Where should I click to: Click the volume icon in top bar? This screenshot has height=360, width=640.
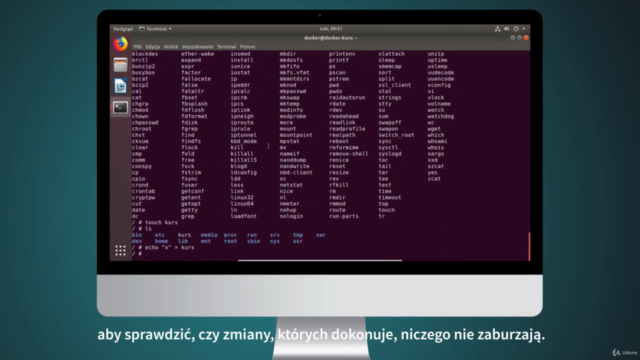tap(507, 29)
